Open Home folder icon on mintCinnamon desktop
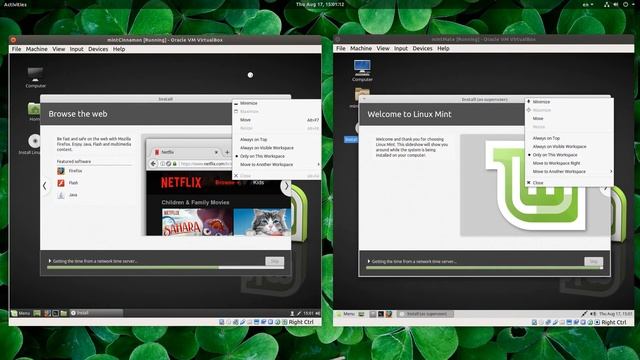 pos(34,109)
